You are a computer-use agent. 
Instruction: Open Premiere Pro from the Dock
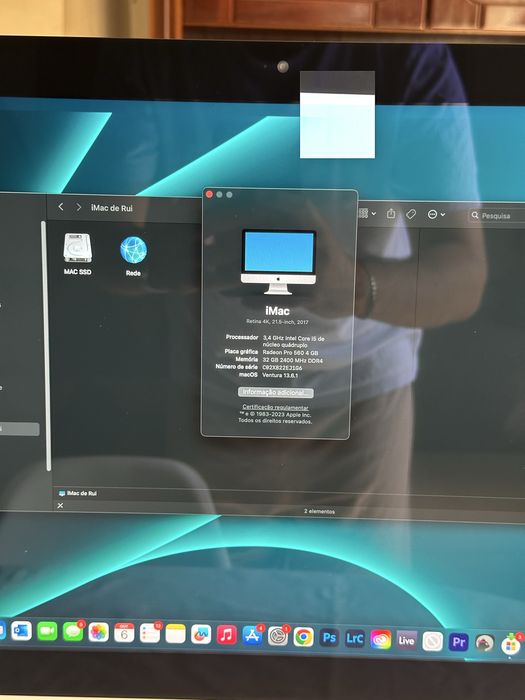(458, 642)
